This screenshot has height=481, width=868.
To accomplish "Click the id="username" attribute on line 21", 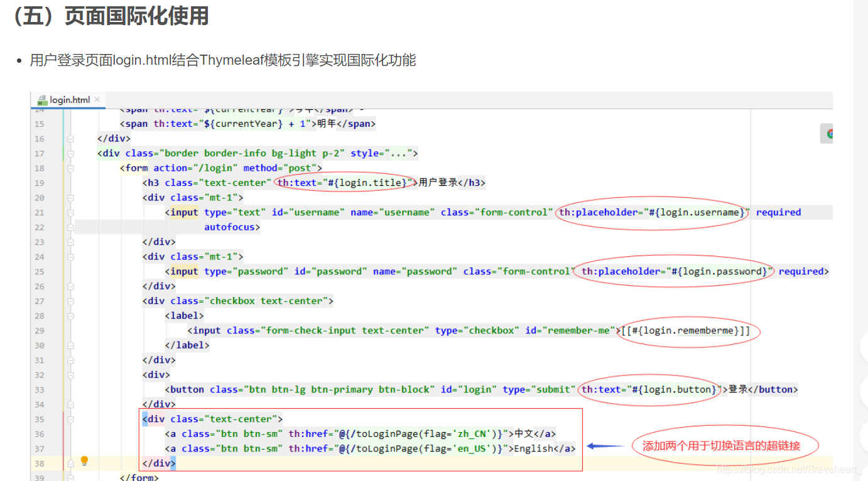I will click(308, 212).
